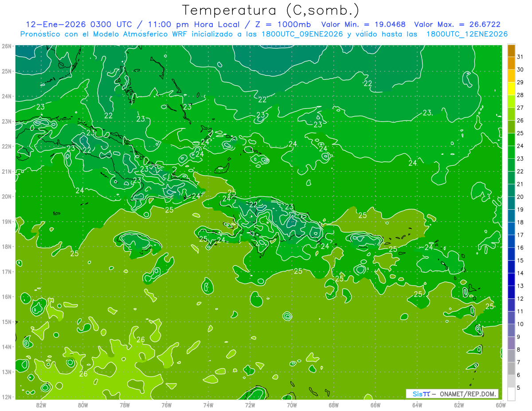Click the "74W" longitude axis label
Image resolution: width=532 pixels, height=411 pixels.
[x=208, y=404]
